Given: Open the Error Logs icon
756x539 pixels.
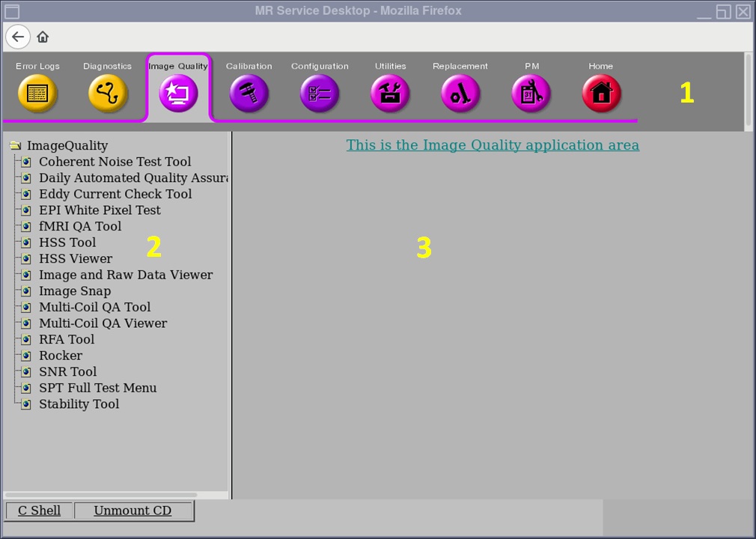Looking at the screenshot, I should click(37, 94).
